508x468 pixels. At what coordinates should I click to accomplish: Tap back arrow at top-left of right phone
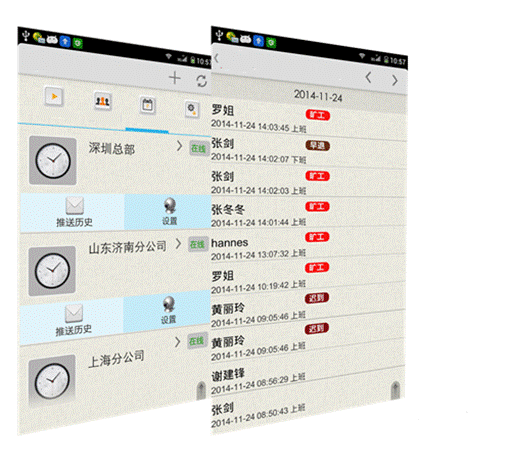point(216,58)
